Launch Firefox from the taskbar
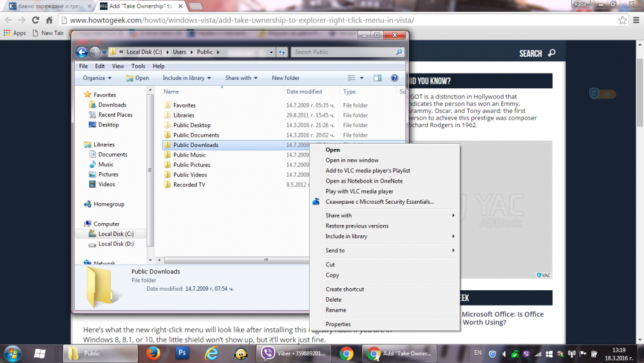Screen dimensions: 644x363 [x=153, y=353]
